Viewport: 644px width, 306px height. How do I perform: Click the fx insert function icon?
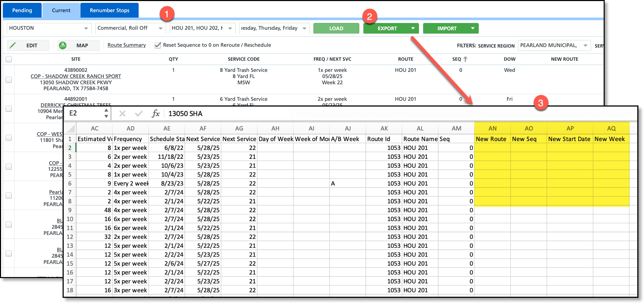tap(155, 113)
